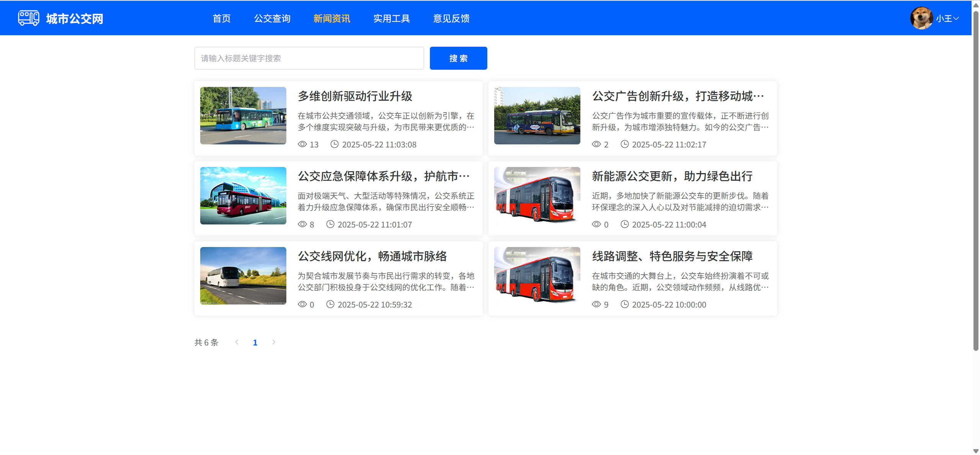Click eye icon on 公交线网优化 card
This screenshot has height=455, width=980.
(302, 304)
